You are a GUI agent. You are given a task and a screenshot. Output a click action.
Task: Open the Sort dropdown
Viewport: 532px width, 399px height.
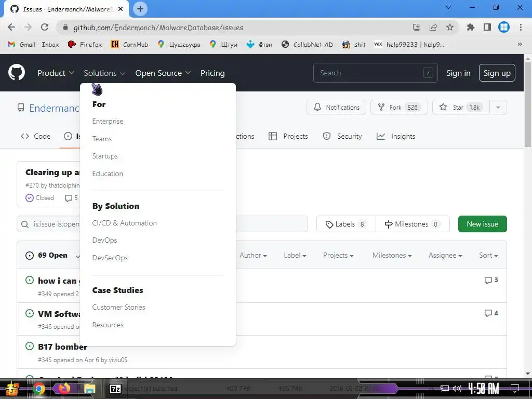pyautogui.click(x=488, y=255)
